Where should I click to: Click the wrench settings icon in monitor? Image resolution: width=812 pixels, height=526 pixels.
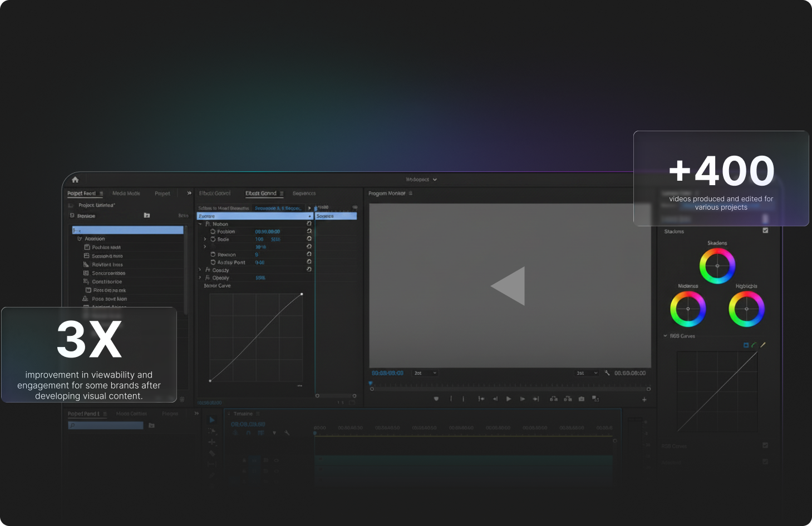click(607, 373)
